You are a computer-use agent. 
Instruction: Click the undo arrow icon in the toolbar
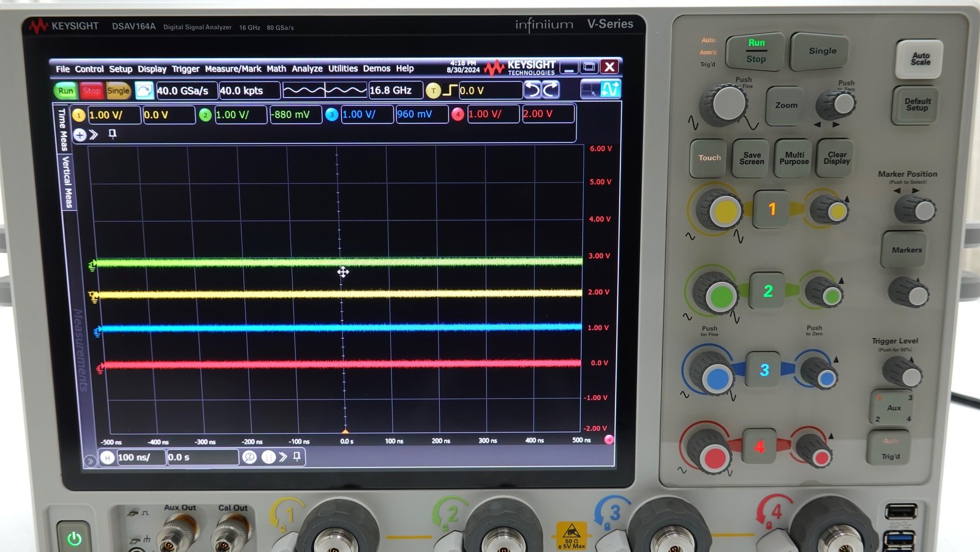pyautogui.click(x=533, y=90)
